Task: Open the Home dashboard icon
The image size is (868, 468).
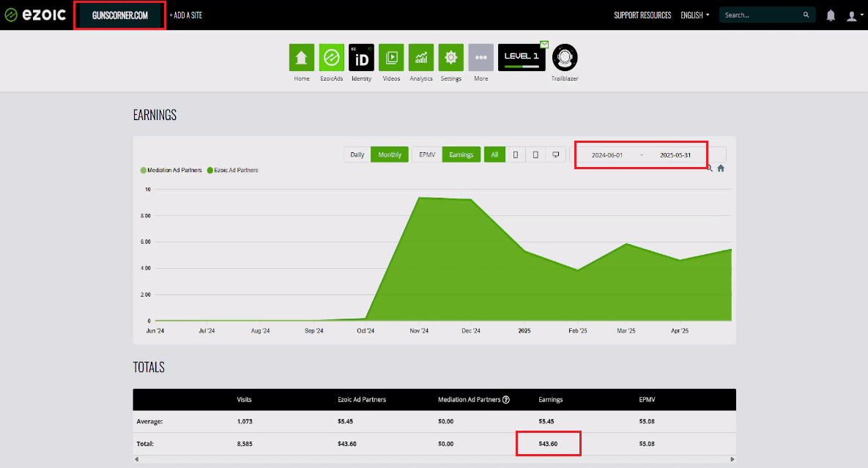Action: pos(302,58)
